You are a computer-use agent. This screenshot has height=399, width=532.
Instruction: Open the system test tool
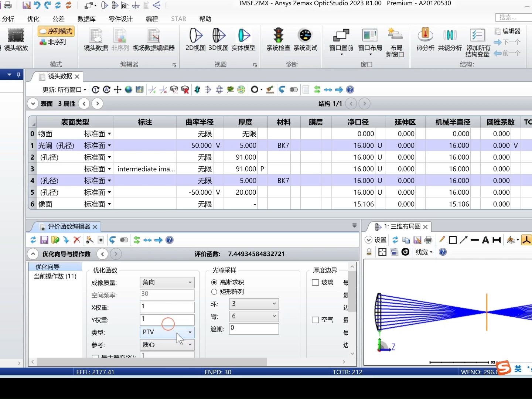(306, 40)
